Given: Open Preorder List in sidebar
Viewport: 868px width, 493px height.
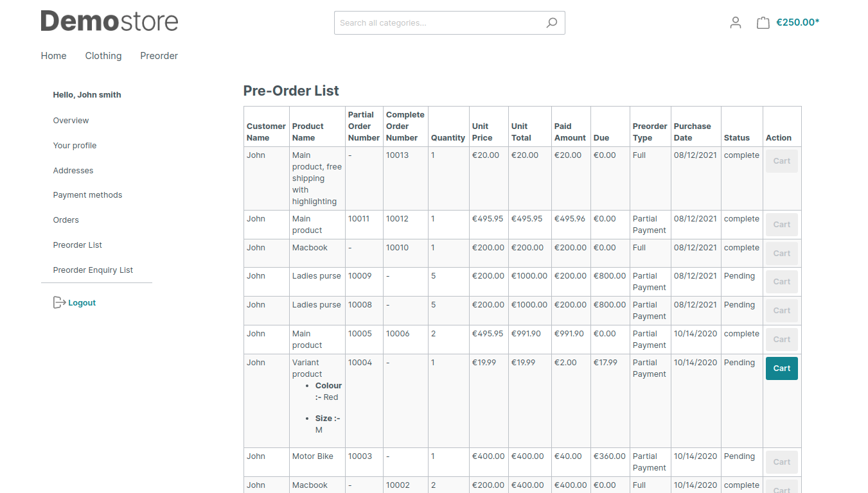Looking at the screenshot, I should point(78,245).
